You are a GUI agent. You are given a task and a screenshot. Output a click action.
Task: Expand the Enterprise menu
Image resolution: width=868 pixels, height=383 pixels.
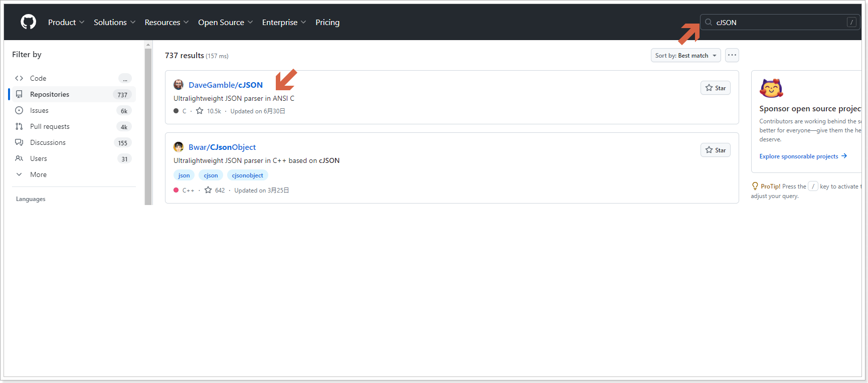284,22
